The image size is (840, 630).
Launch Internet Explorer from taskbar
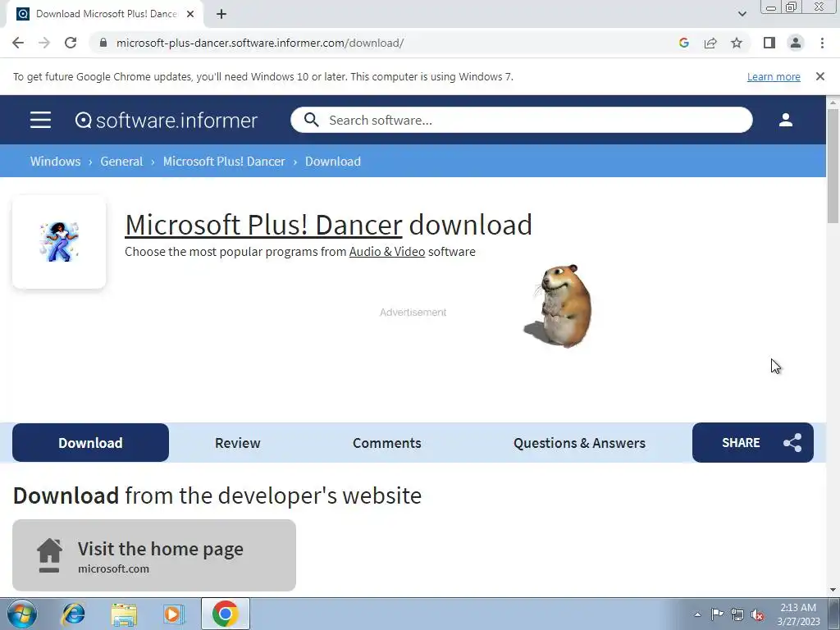tap(73, 614)
